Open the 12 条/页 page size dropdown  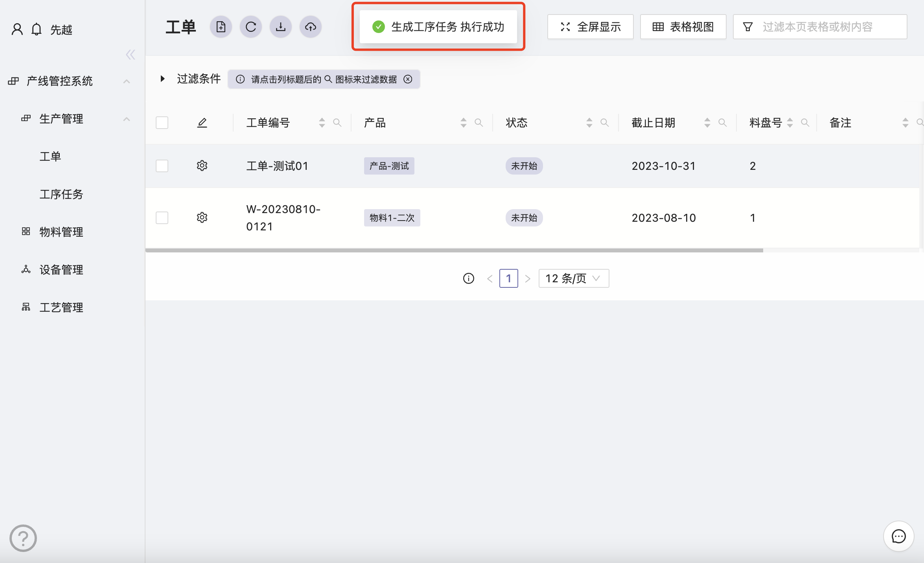(574, 278)
